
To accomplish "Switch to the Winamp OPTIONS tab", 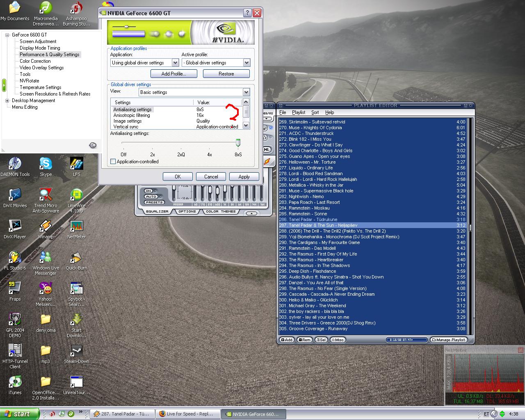I will (187, 212).
